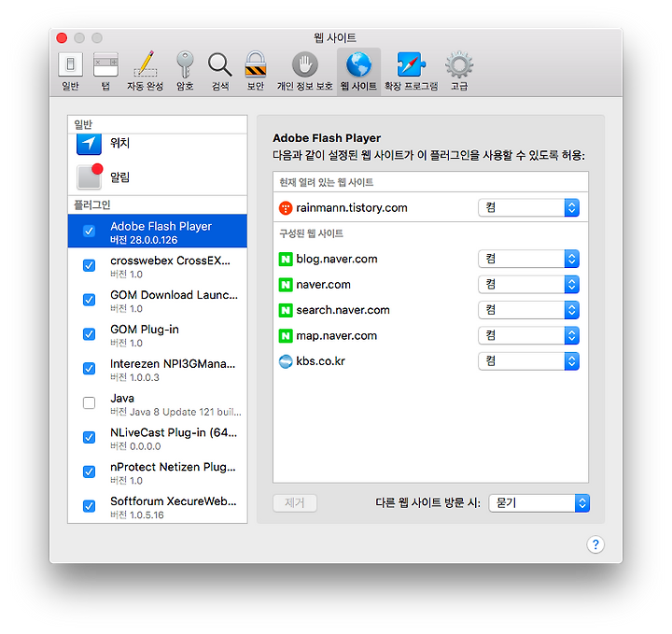Open the help question mark button

pos(595,544)
